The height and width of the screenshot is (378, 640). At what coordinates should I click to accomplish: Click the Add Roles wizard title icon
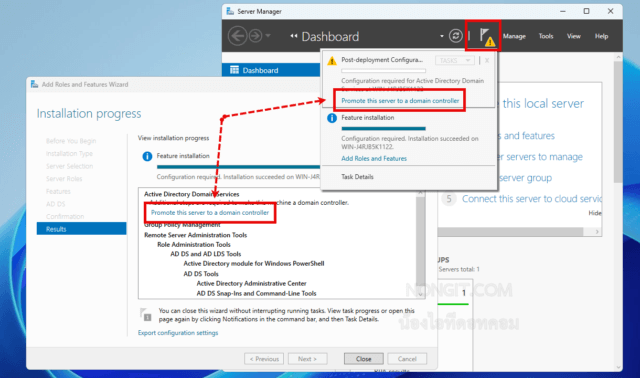(x=35, y=84)
